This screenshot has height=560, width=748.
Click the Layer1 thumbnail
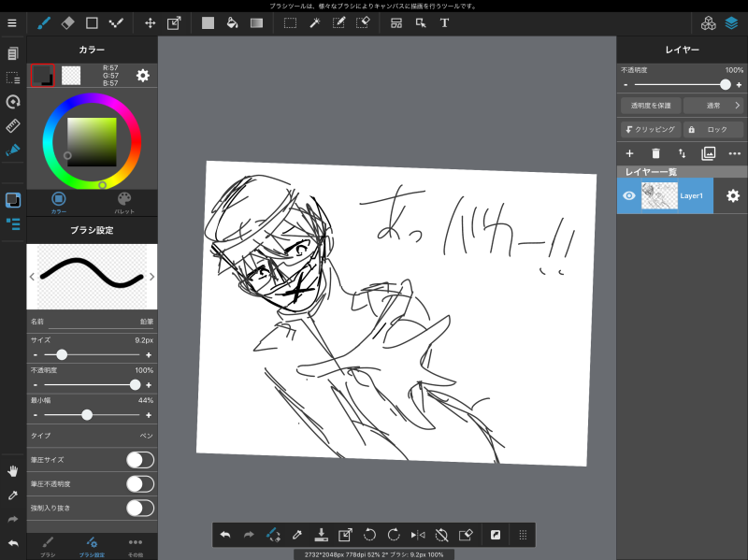659,195
